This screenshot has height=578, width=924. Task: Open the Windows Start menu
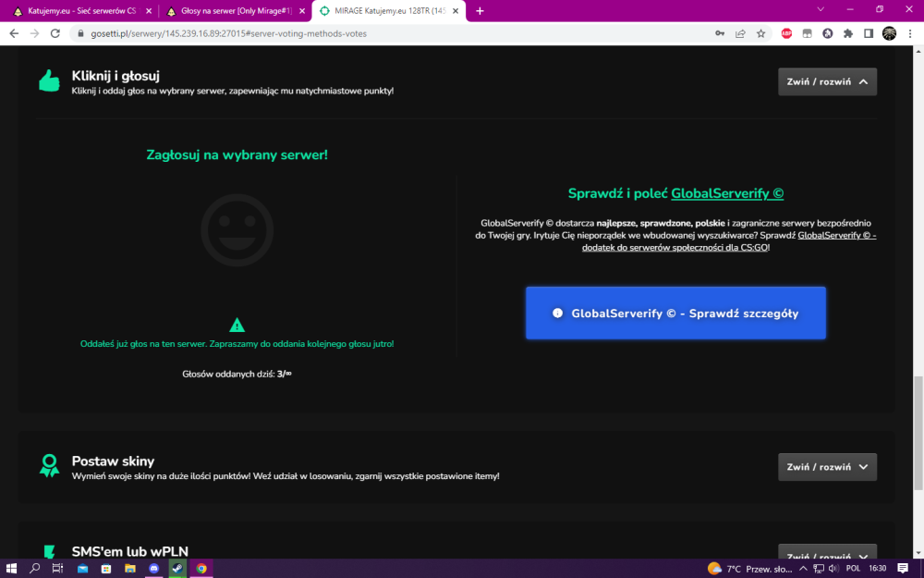(11, 569)
